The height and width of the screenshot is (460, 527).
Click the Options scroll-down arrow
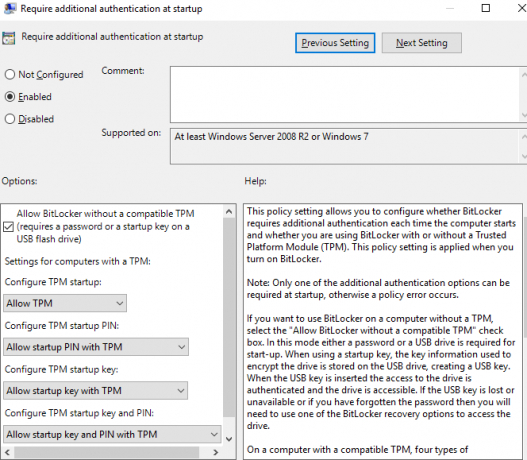(229, 439)
